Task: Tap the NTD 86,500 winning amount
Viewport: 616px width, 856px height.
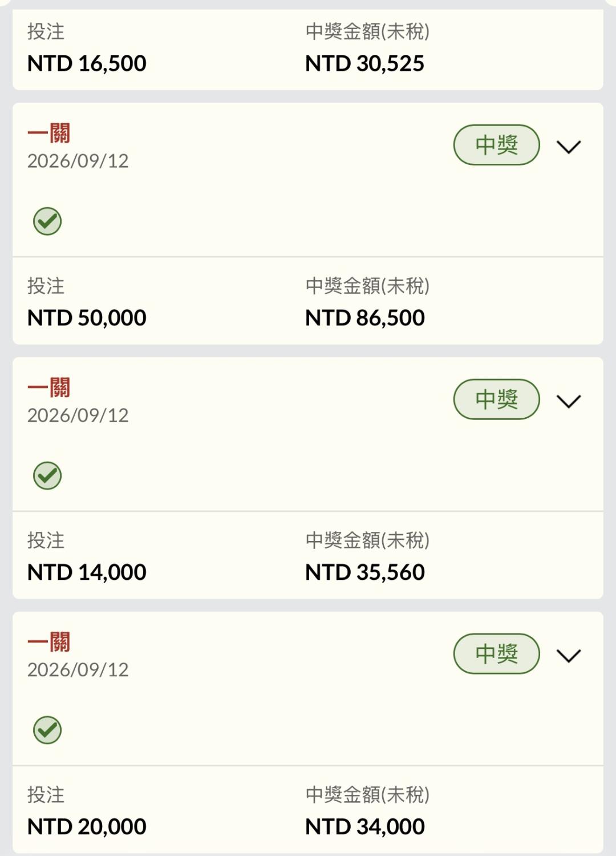Action: (x=365, y=318)
